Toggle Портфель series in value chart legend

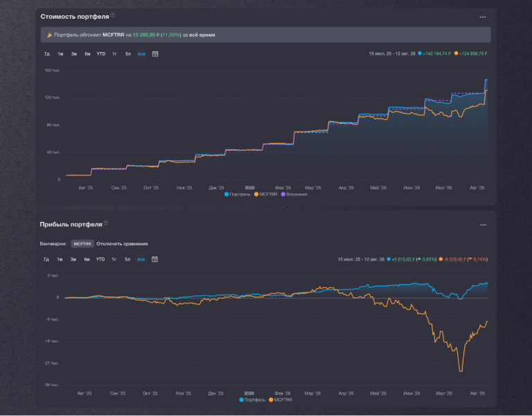pyautogui.click(x=238, y=194)
